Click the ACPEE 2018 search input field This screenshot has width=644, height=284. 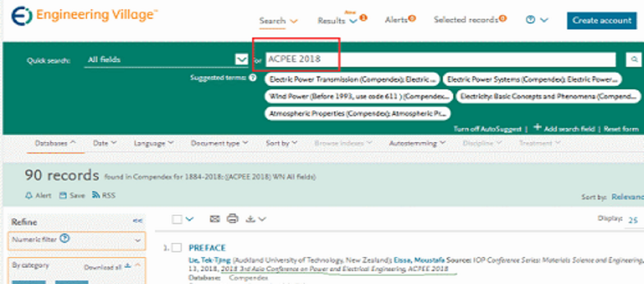(x=440, y=59)
